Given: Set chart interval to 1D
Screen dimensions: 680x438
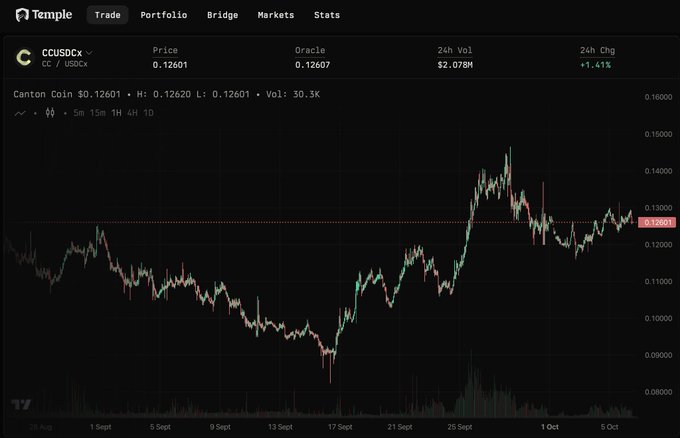Looking at the screenshot, I should point(148,113).
